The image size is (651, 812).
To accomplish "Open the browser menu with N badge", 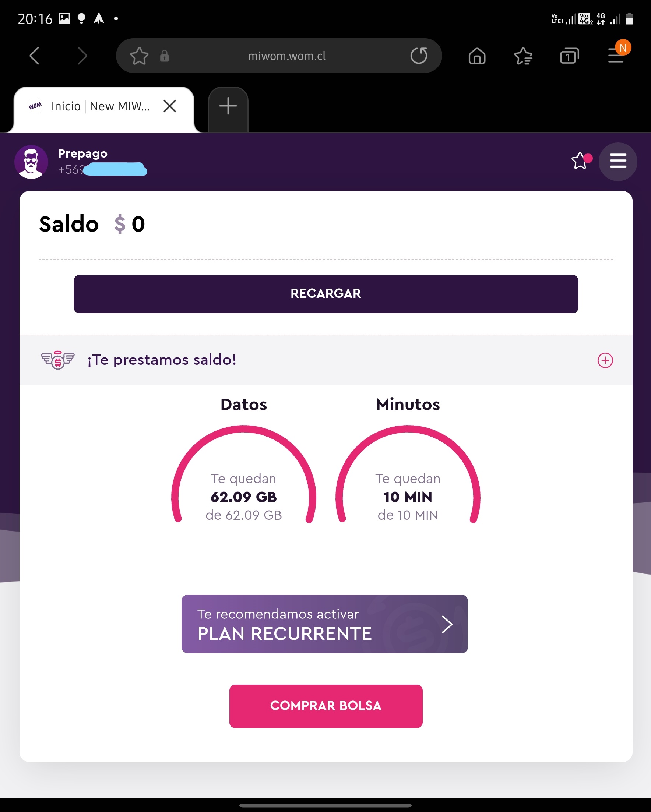I will [x=616, y=56].
